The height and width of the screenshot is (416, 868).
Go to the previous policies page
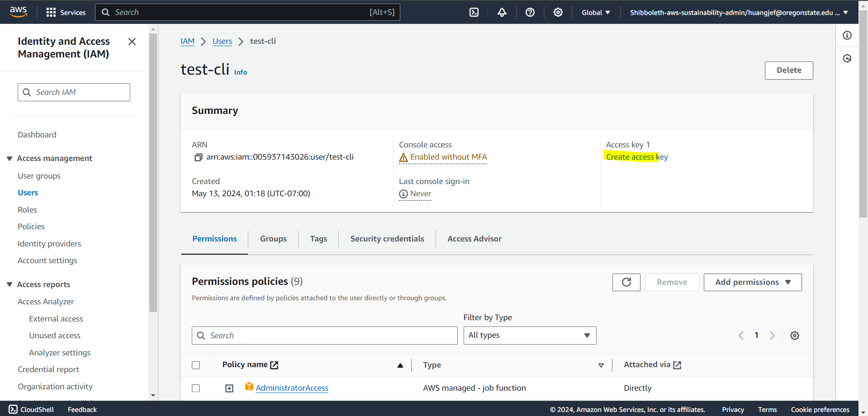(741, 336)
